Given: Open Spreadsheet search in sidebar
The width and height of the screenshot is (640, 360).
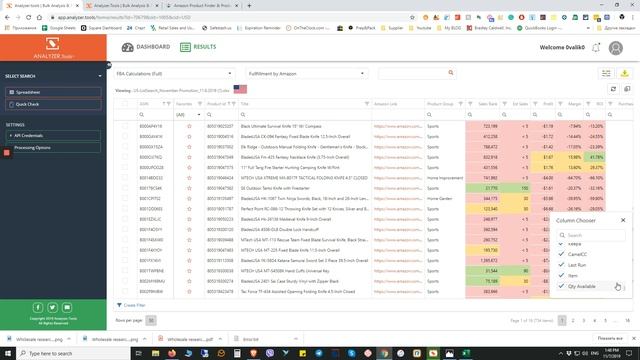Looking at the screenshot, I should (53, 92).
